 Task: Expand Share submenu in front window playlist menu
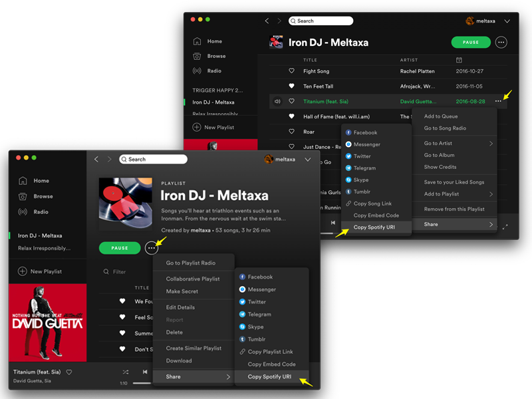(194, 376)
